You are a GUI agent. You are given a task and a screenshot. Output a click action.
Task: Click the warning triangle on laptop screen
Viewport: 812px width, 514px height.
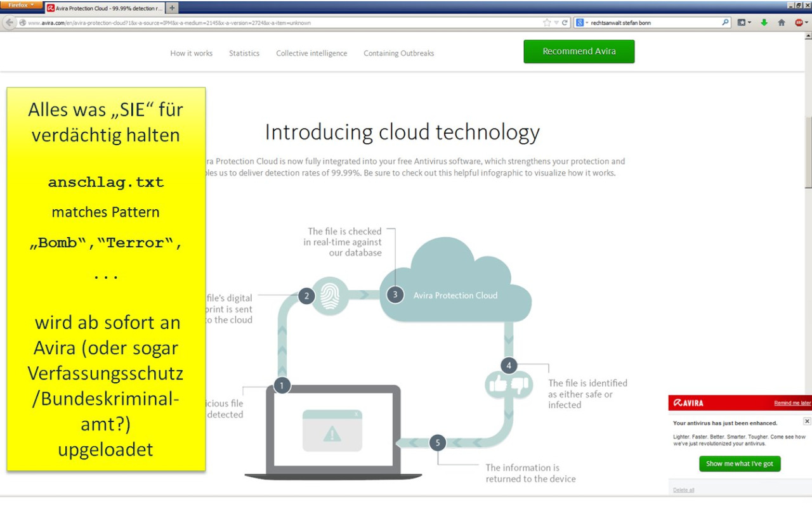pos(332,434)
